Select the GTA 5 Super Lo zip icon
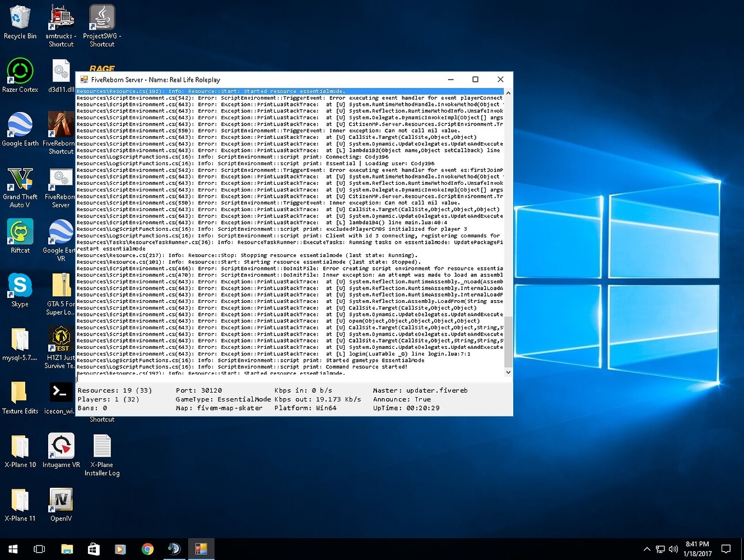The height and width of the screenshot is (560, 744). (x=61, y=294)
